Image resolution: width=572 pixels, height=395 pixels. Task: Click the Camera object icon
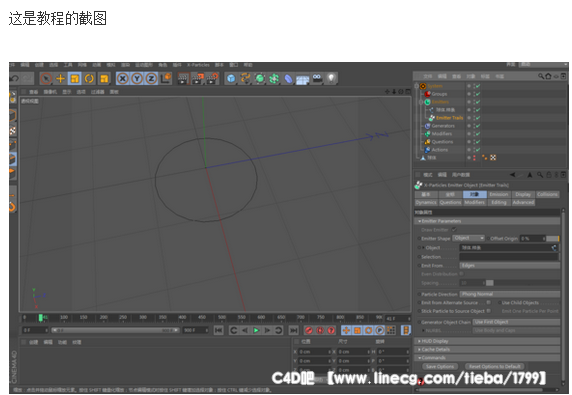[x=317, y=78]
